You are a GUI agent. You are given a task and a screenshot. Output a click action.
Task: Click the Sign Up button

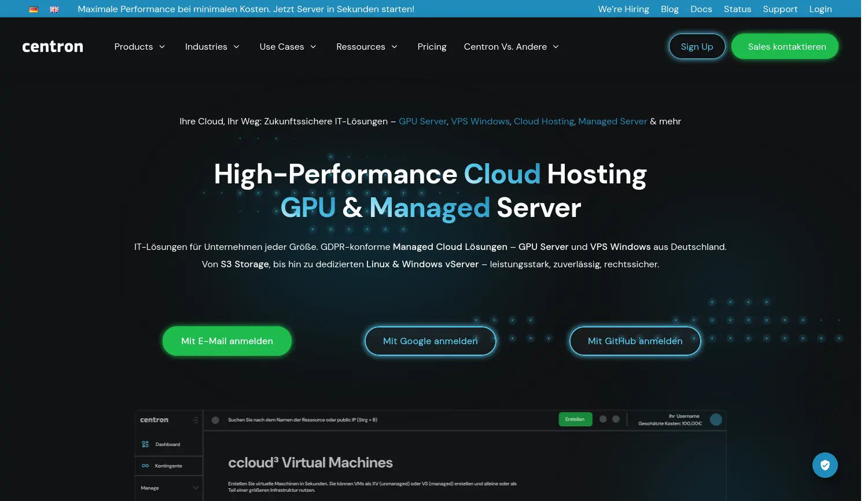(697, 47)
